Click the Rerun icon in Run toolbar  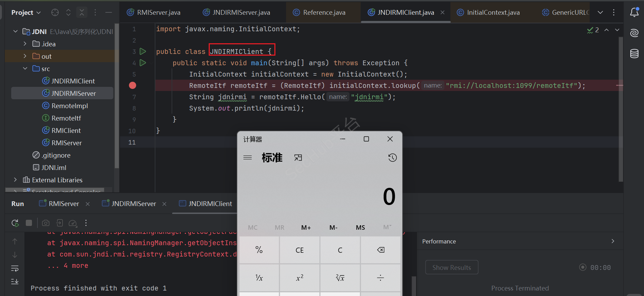[15, 223]
